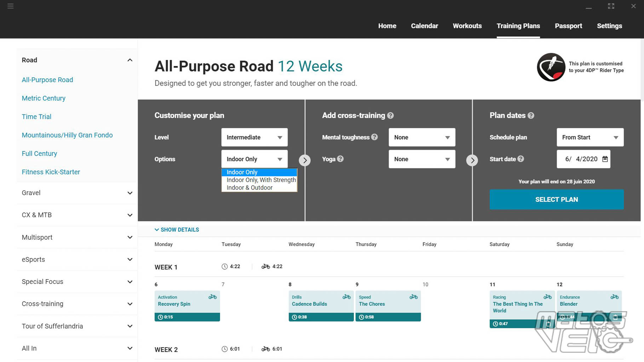Open the Settings tab

click(x=609, y=26)
